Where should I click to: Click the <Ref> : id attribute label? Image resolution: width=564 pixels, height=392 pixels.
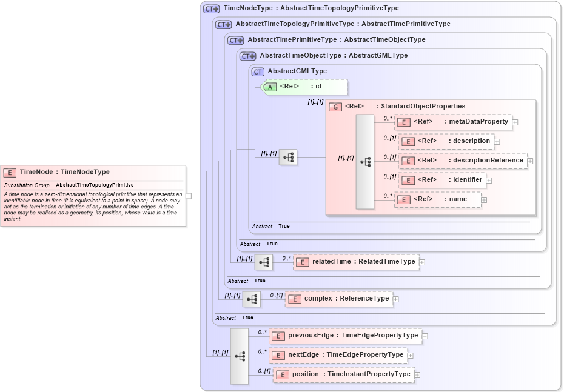pyautogui.click(x=301, y=87)
